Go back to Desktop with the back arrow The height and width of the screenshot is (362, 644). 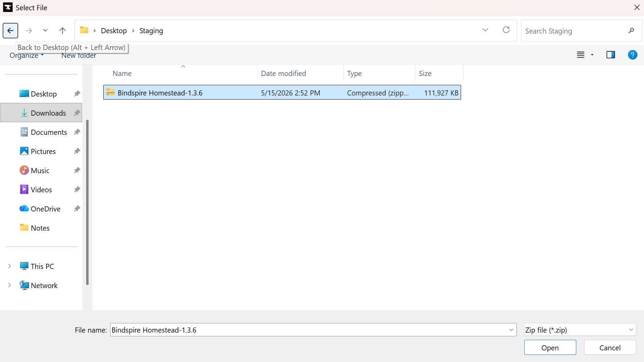click(x=10, y=31)
